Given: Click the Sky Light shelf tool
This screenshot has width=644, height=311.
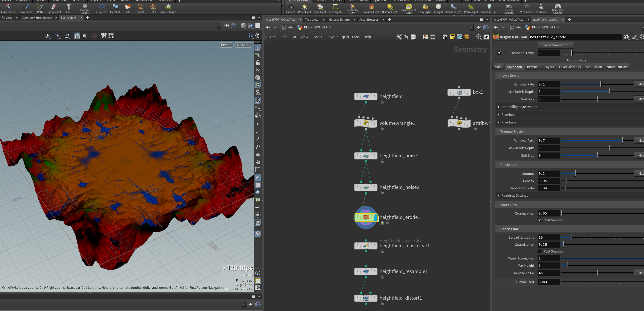Looking at the screenshot, I should (x=425, y=8).
